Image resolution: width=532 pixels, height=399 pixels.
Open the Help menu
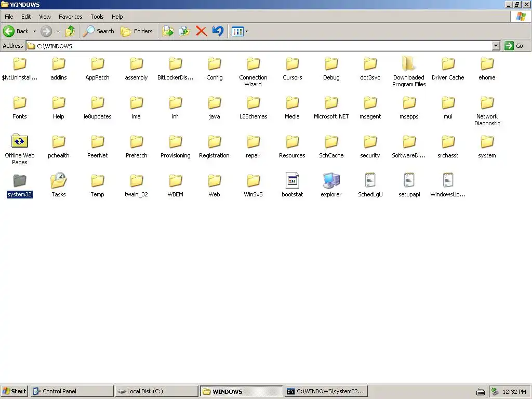117,17
